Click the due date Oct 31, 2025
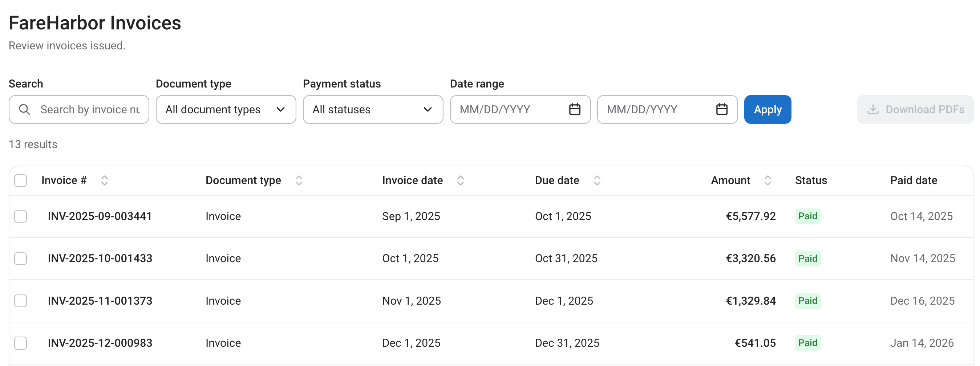 point(566,258)
